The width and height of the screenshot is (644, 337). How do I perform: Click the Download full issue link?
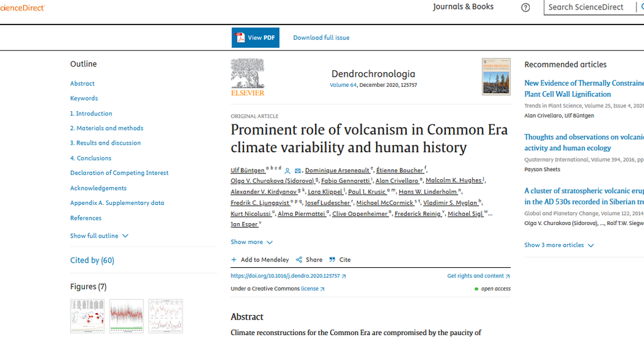pos(321,38)
